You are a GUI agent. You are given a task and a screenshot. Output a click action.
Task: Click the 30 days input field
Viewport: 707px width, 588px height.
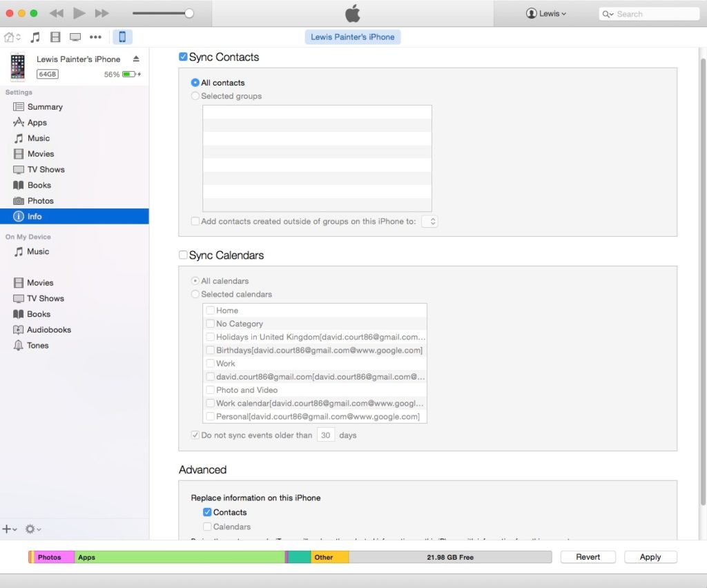point(326,435)
